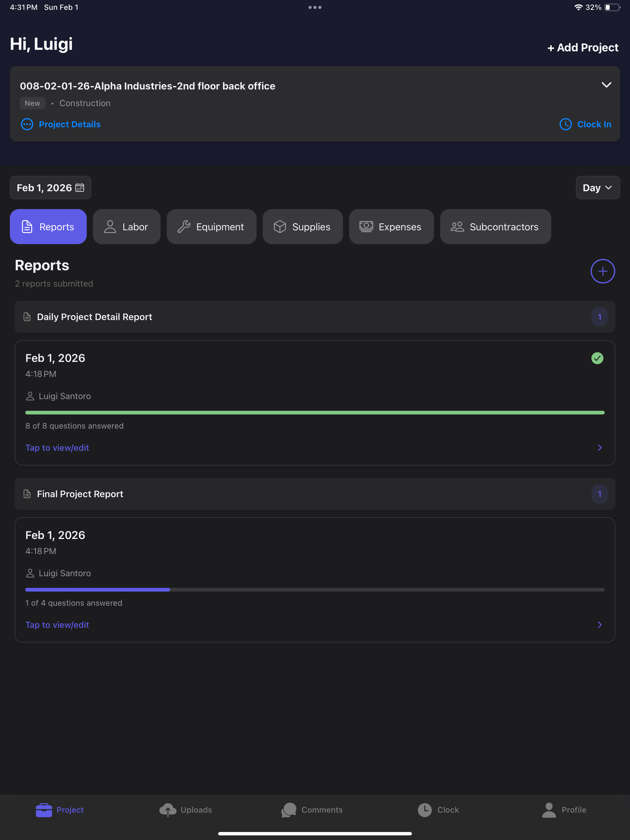Tap to view/edit the Daily Project Detail report
The height and width of the screenshot is (840, 630).
[x=58, y=448]
